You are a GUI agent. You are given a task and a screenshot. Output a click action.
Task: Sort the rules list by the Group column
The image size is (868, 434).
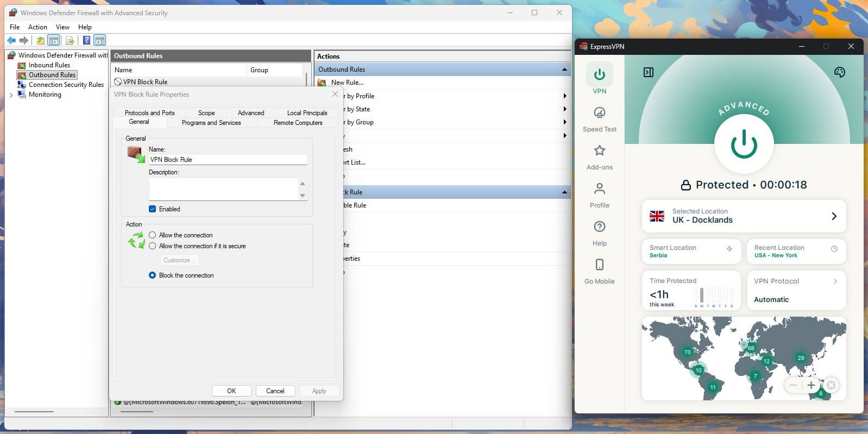[275, 70]
